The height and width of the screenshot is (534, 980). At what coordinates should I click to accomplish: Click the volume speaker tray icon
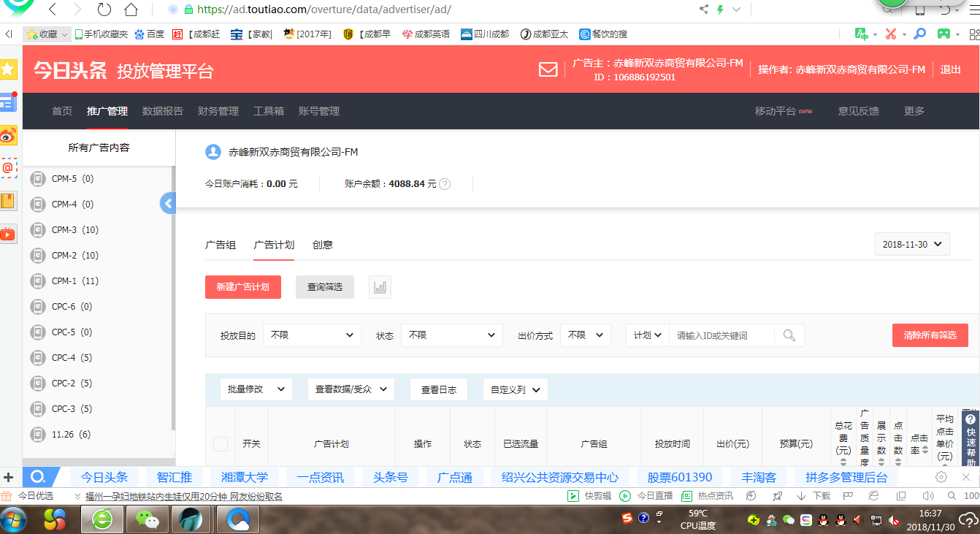(858, 520)
